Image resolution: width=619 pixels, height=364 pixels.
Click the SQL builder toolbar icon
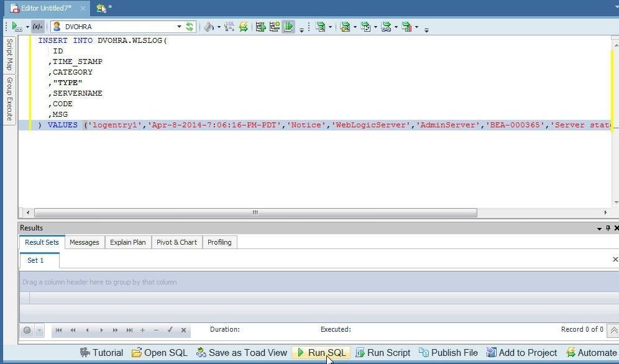229,27
